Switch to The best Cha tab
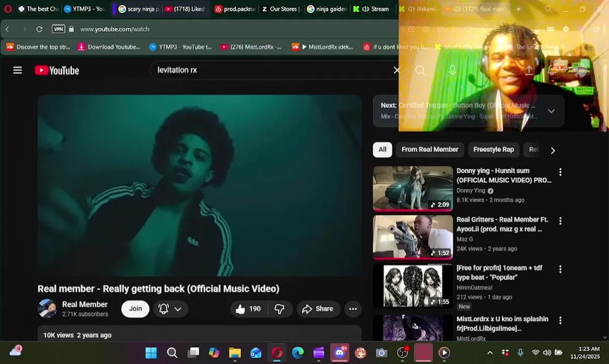 click(37, 9)
